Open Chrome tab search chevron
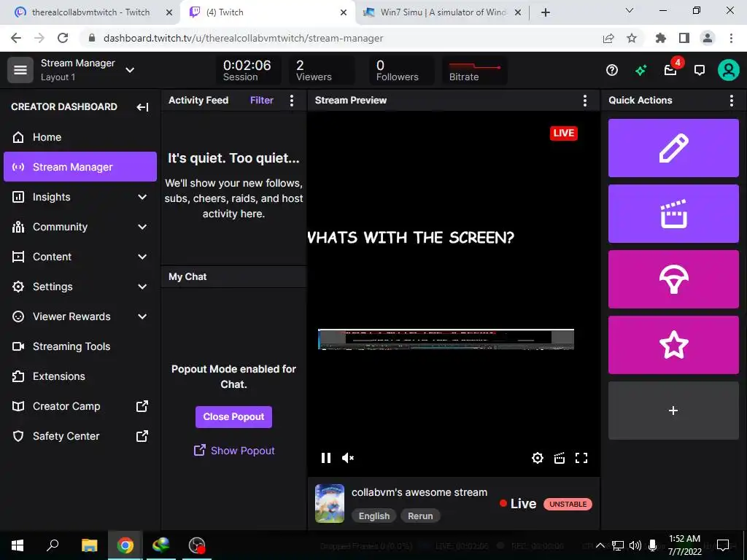This screenshot has height=560, width=747. click(630, 10)
